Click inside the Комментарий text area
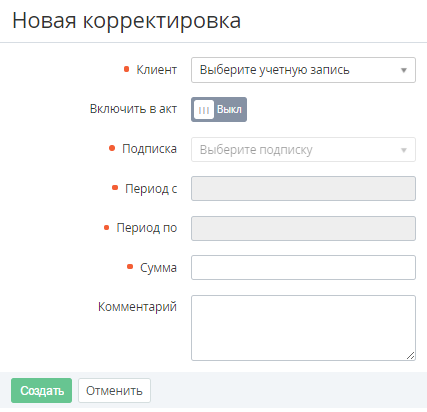The height and width of the screenshot is (412, 427). pos(303,328)
